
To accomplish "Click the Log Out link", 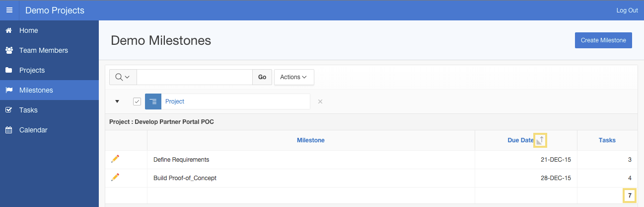I will [x=627, y=10].
